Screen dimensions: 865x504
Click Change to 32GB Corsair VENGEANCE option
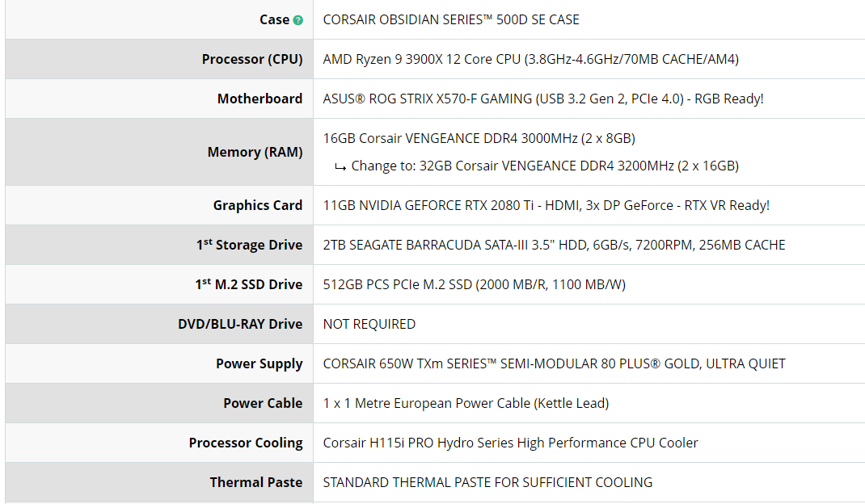coord(545,166)
